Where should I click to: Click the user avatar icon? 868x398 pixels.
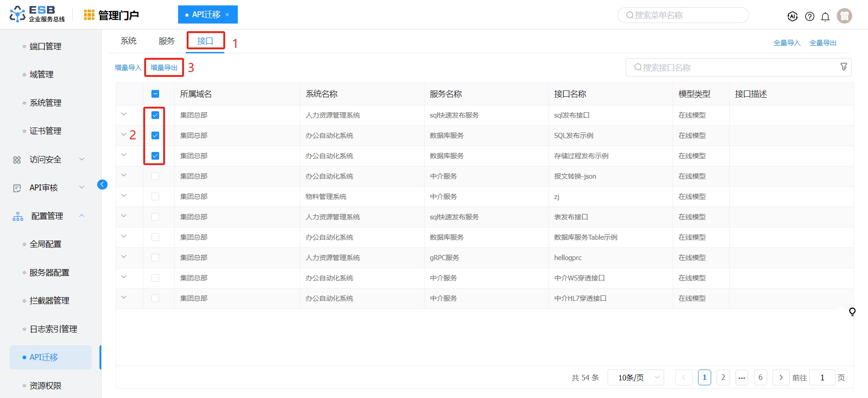[x=844, y=16]
